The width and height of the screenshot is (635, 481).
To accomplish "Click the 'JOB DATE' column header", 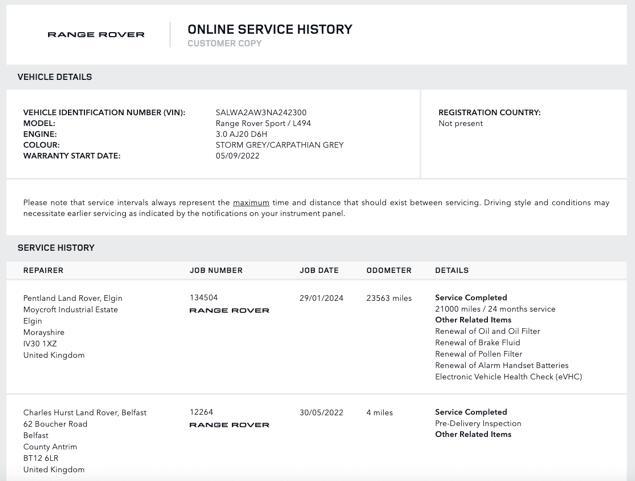I will [x=319, y=270].
